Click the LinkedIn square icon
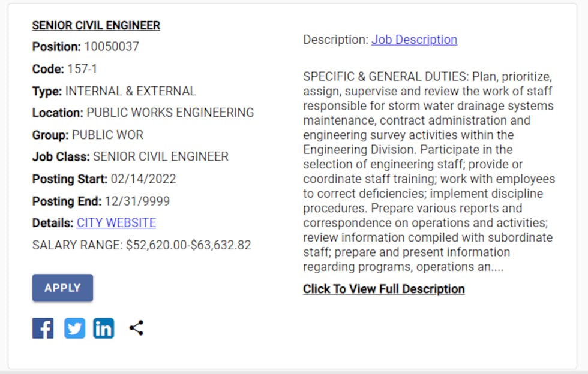 coord(103,328)
